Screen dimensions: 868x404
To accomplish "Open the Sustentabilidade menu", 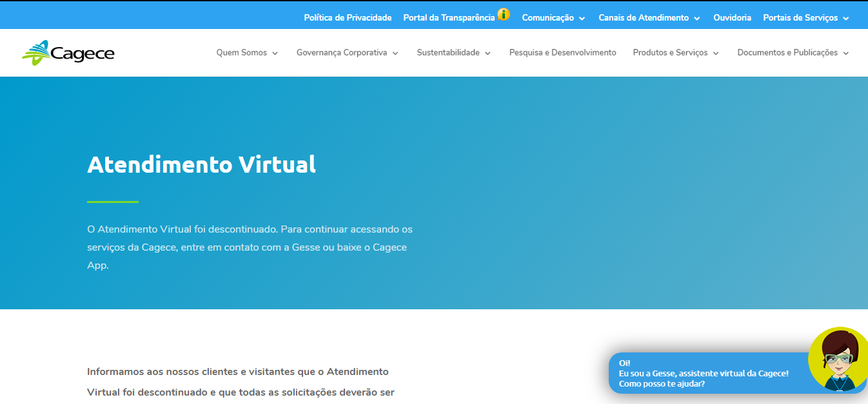I will pos(454,53).
